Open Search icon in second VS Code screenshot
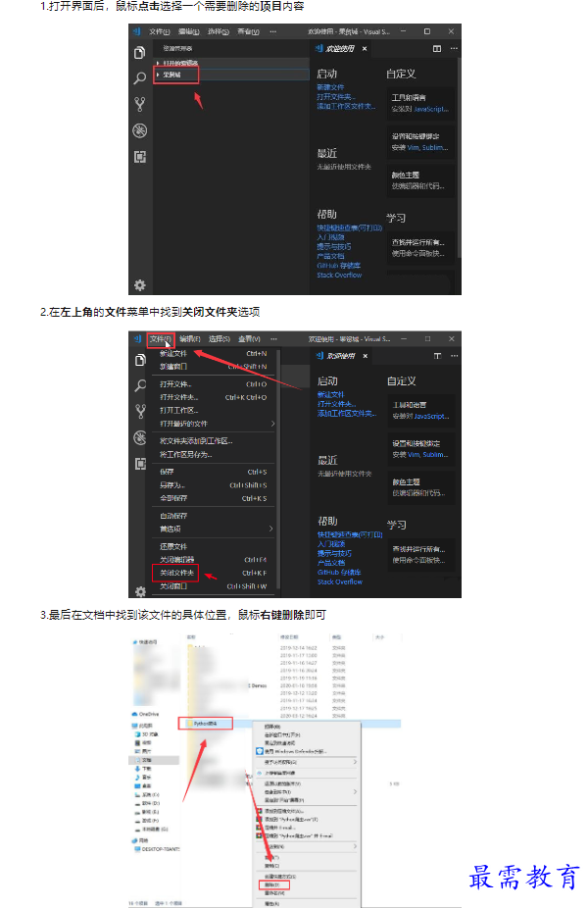 click(139, 385)
